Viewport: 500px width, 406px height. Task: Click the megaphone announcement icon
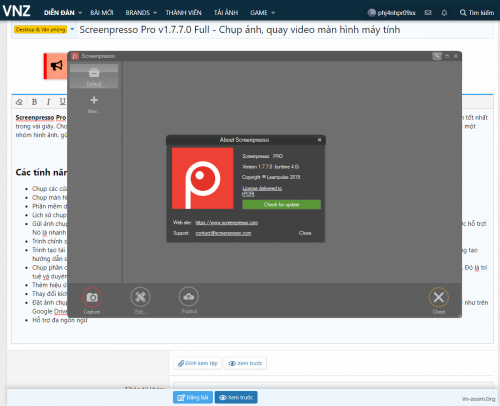coord(57,66)
